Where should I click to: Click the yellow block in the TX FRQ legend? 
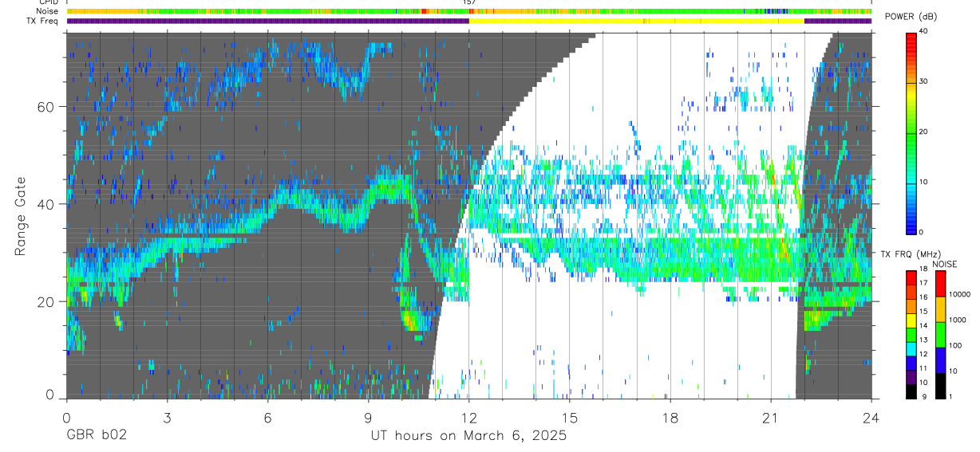tap(911, 320)
